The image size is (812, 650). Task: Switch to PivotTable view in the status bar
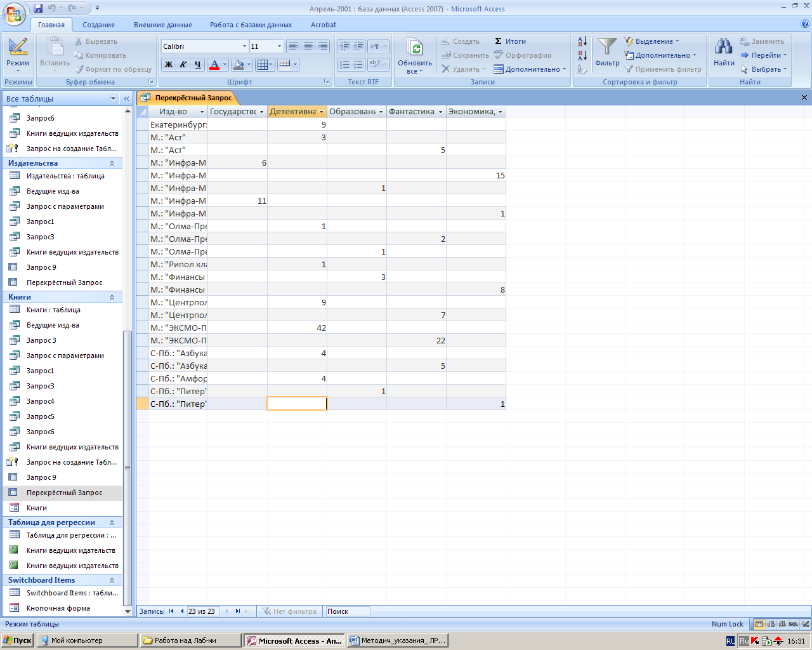771,624
